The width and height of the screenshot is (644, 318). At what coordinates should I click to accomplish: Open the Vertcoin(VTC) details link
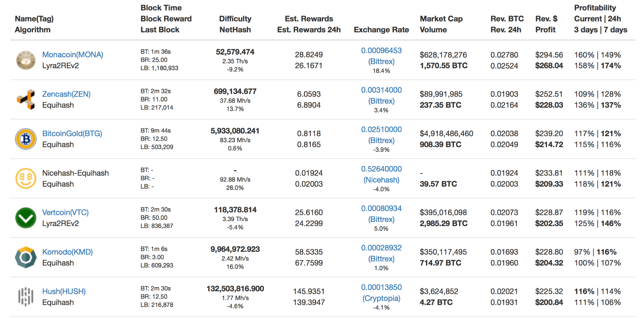(65, 212)
